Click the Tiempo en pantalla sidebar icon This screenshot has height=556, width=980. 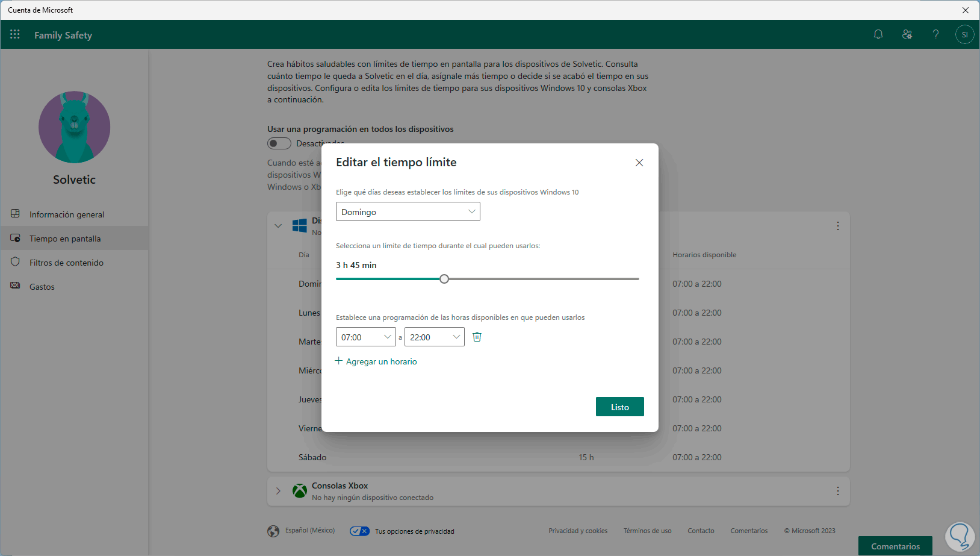pyautogui.click(x=16, y=238)
